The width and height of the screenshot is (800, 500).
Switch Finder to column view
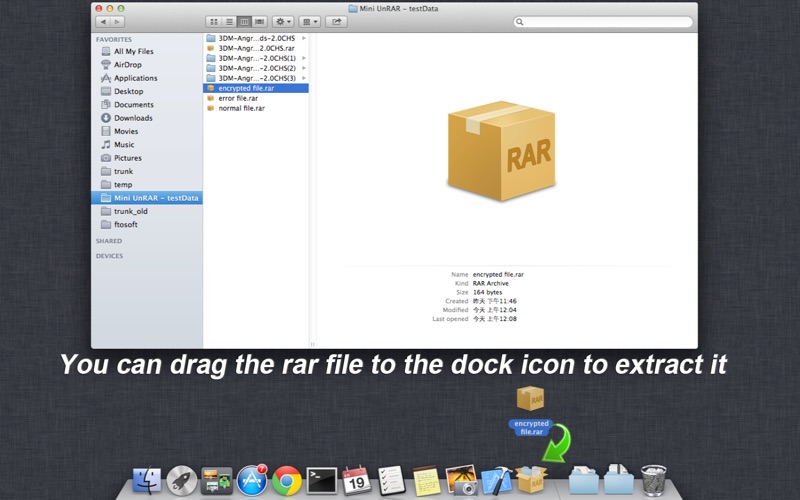tap(244, 22)
